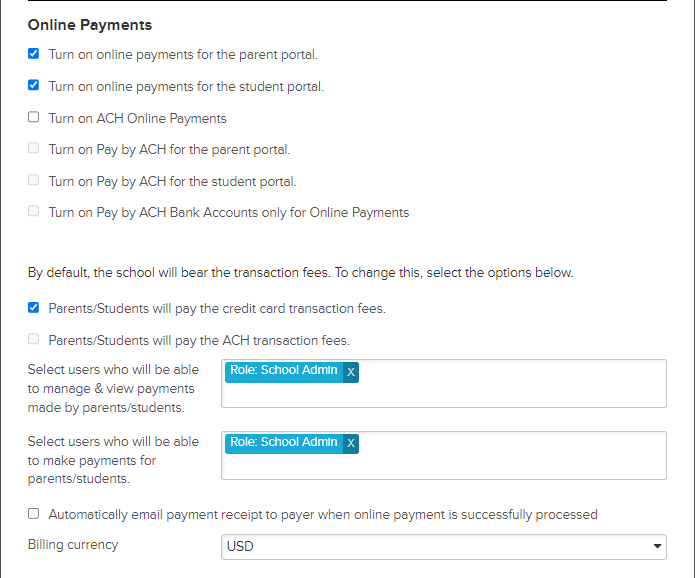Remove School Admin role from make payments field

pos(351,443)
